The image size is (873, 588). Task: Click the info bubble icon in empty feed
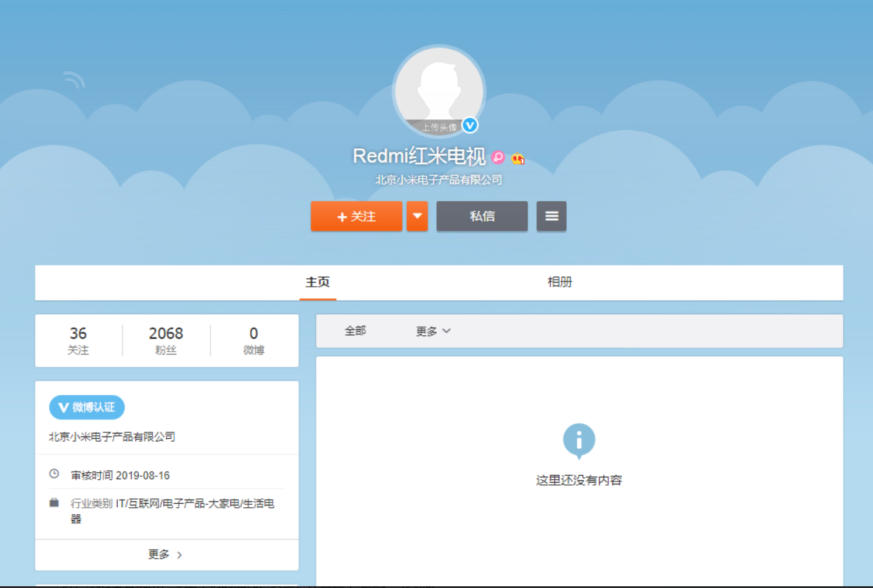579,441
